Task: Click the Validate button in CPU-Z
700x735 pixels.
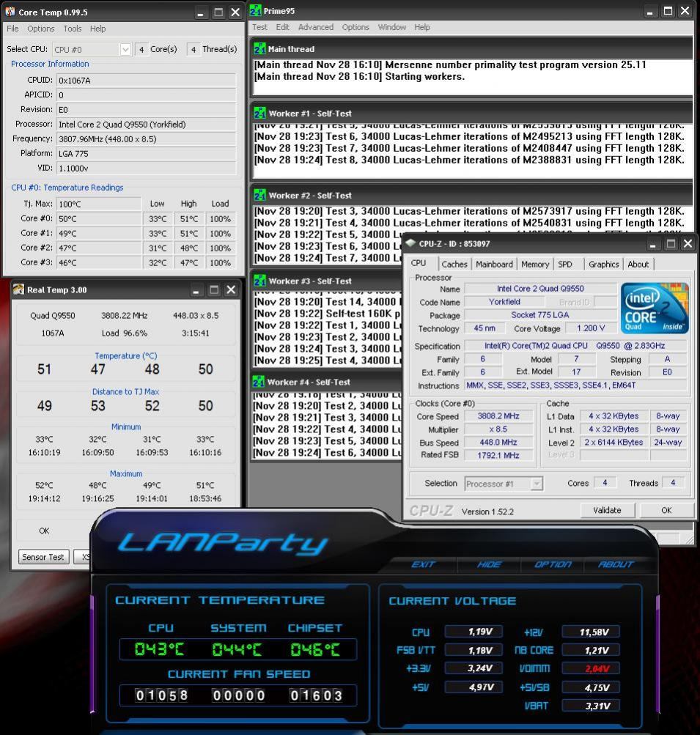Action: 607,510
